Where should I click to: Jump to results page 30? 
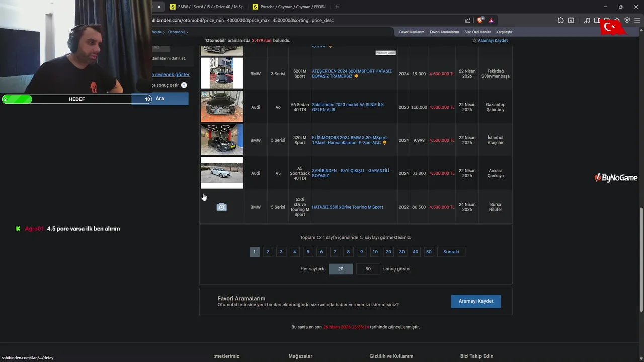401,252
